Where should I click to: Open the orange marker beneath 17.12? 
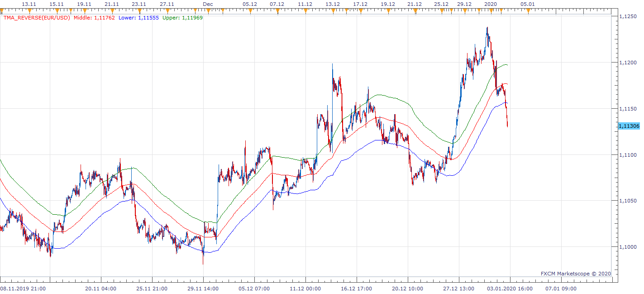coord(360,10)
